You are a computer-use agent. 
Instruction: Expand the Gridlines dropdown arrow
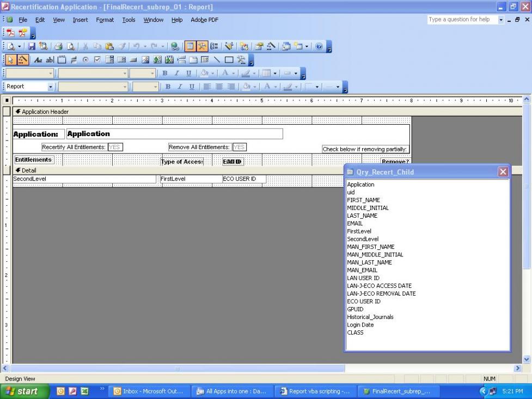(x=275, y=73)
